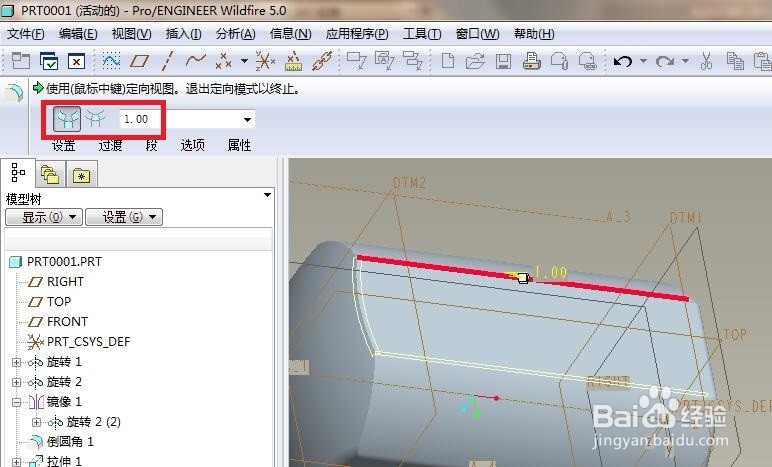
Task: Open the 属性 dashboard tab
Action: 239,145
